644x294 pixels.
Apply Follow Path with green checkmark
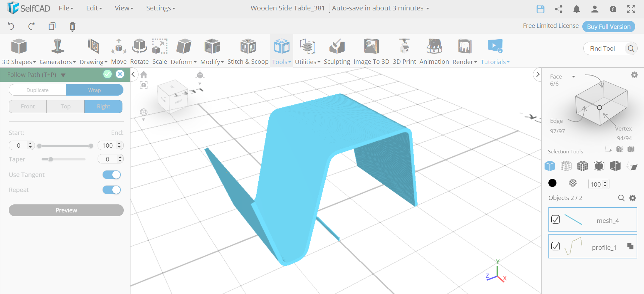click(107, 74)
